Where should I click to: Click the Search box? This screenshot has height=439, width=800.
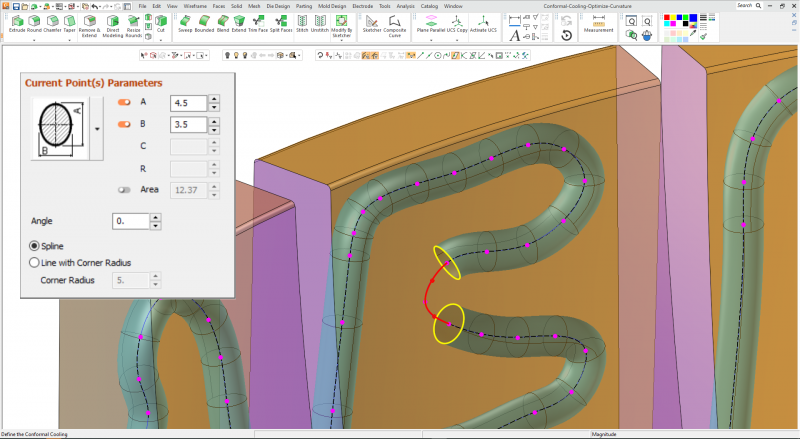coord(749,6)
